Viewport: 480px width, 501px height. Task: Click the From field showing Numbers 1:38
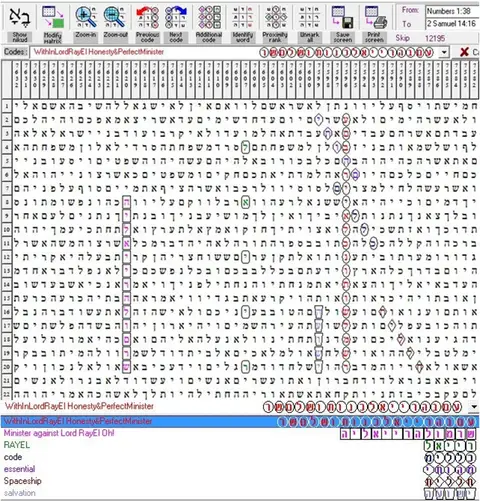453,11
